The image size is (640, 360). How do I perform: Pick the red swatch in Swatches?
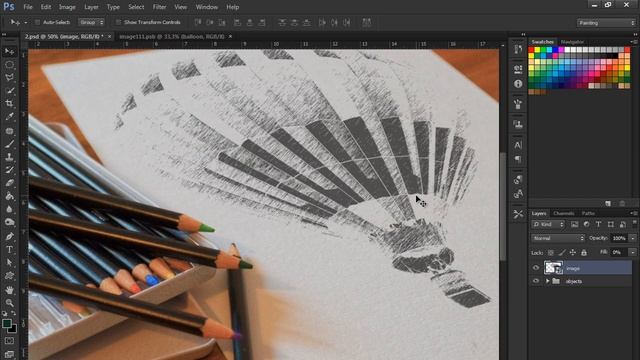pyautogui.click(x=531, y=50)
